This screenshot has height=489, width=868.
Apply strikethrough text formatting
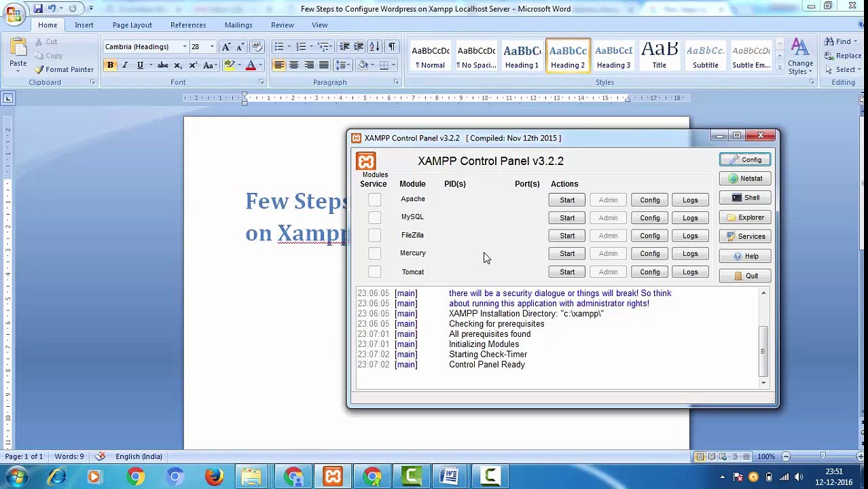point(162,65)
